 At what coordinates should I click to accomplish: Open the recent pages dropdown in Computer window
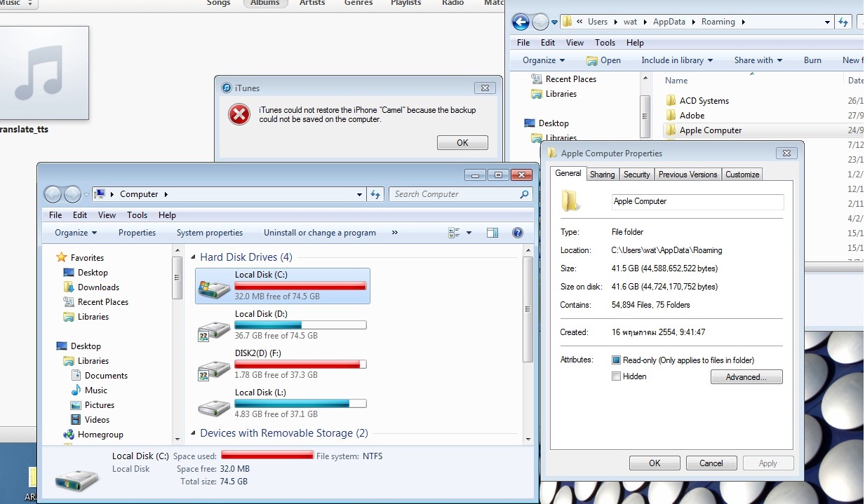(87, 194)
